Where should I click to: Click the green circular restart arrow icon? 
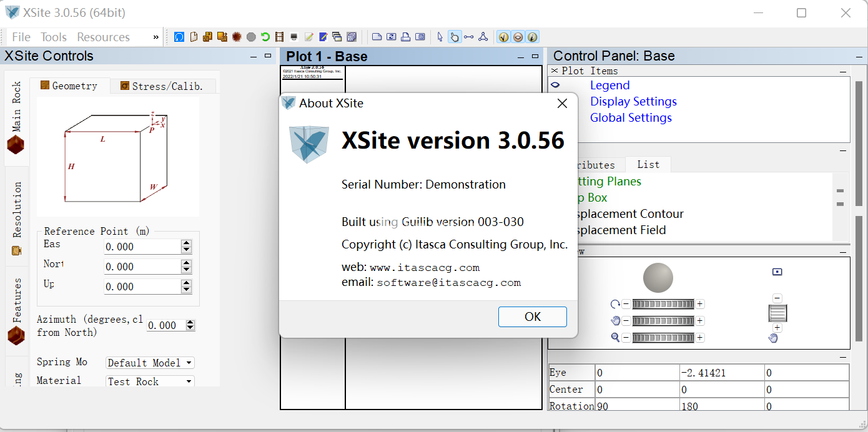(265, 37)
